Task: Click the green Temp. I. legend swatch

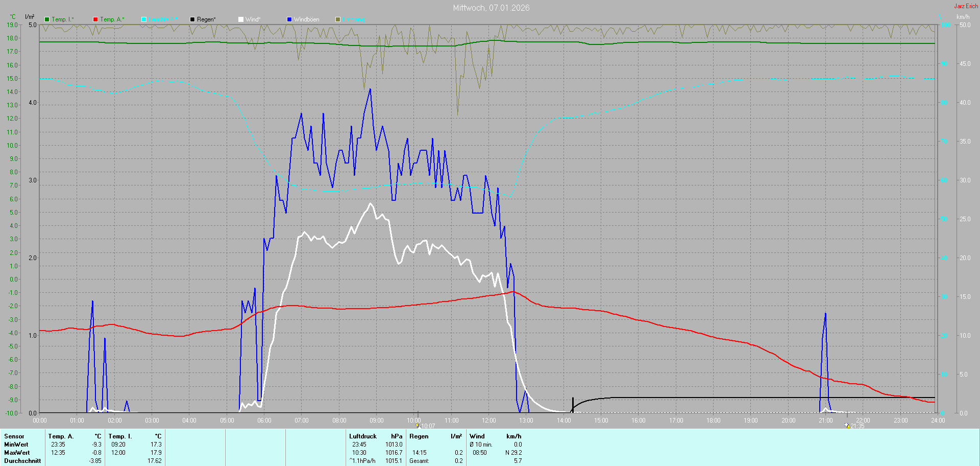Action: coord(47,19)
